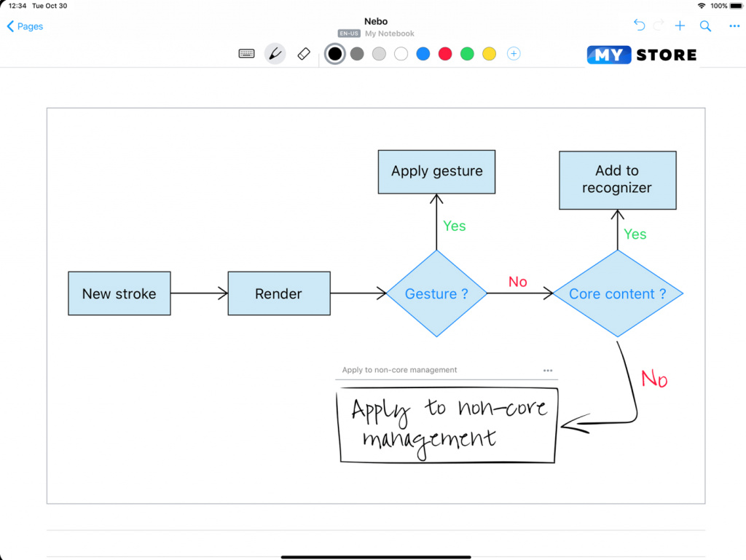The image size is (746, 560).
Task: Select the pen writing tool
Action: tap(275, 54)
